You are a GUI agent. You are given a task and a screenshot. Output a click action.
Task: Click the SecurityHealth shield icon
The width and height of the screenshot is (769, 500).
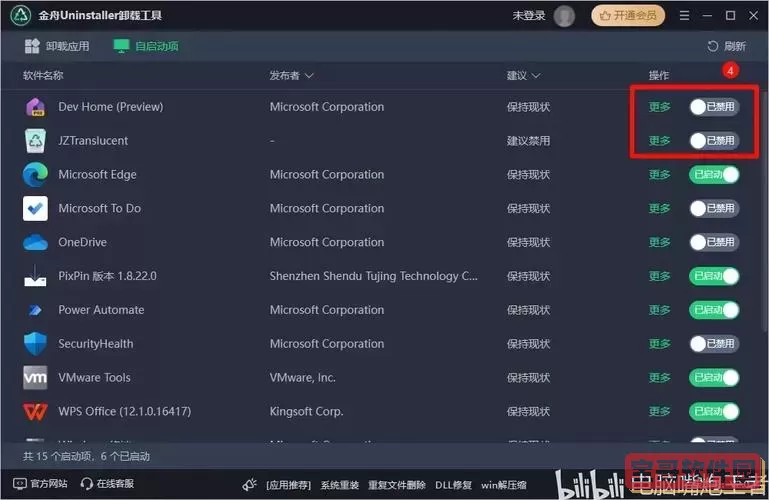point(35,344)
